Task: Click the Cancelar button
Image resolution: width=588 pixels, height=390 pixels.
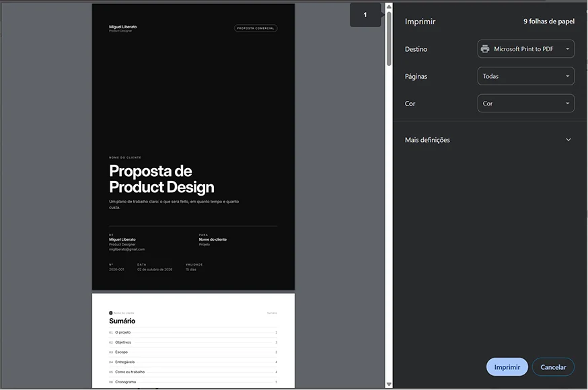Action: pos(553,367)
